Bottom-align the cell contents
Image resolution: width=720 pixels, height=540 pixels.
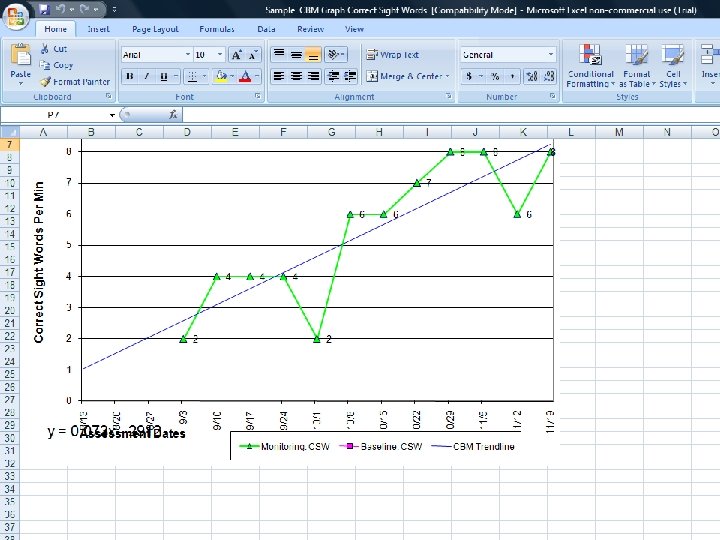point(313,55)
